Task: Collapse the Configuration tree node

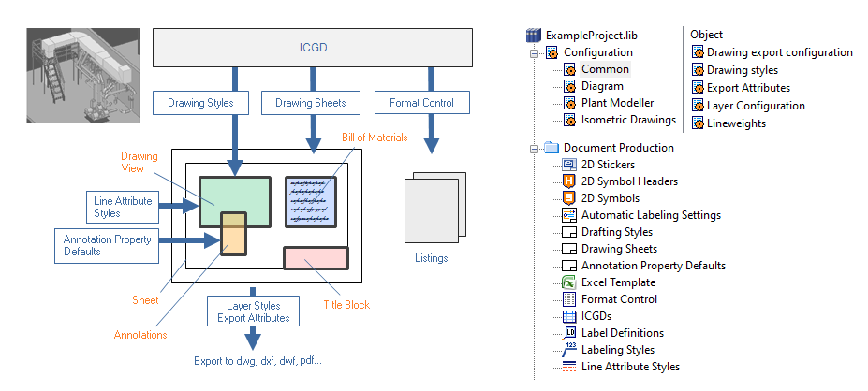Action: pyautogui.click(x=536, y=53)
